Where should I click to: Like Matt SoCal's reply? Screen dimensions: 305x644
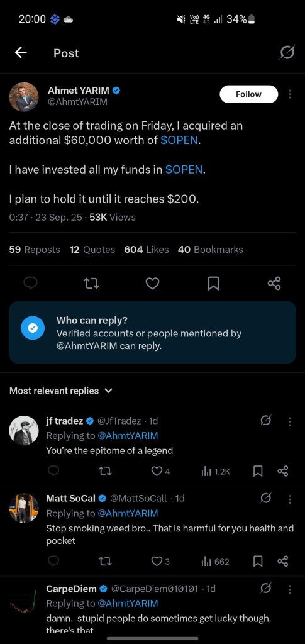point(160,562)
